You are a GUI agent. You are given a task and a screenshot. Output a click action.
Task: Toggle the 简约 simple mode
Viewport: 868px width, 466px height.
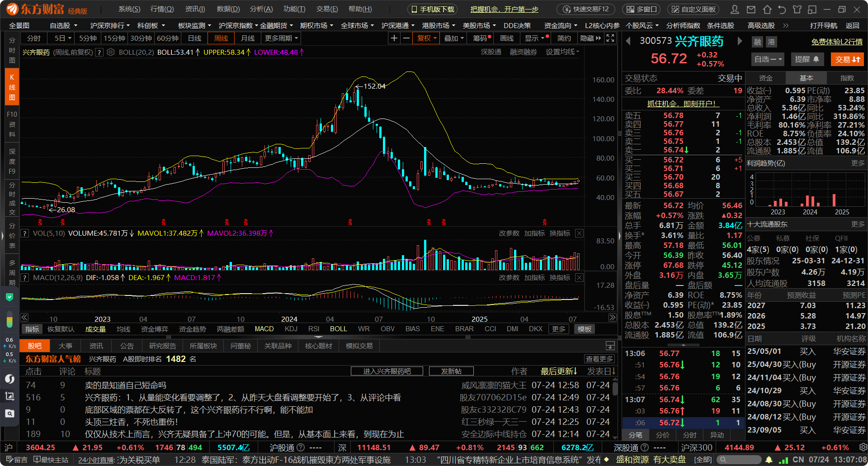point(564,38)
